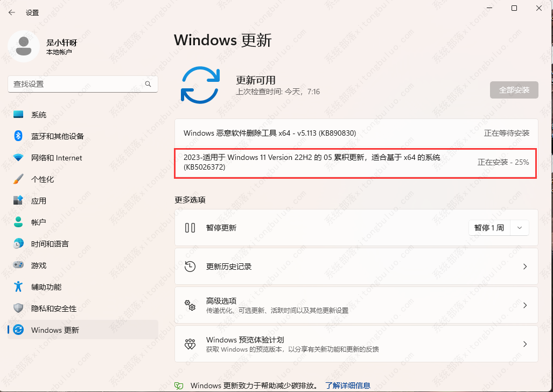Click the 本地帐户 label under the user name

(x=59, y=52)
